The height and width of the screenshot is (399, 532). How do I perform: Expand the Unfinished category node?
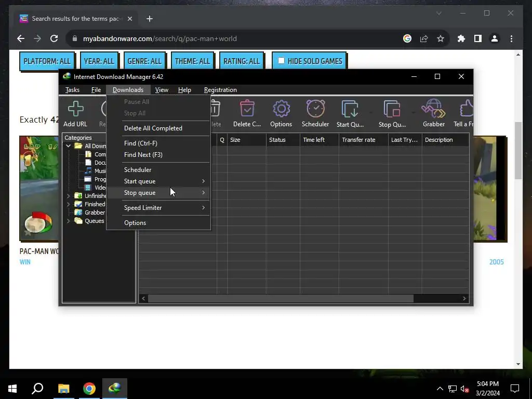(68, 196)
